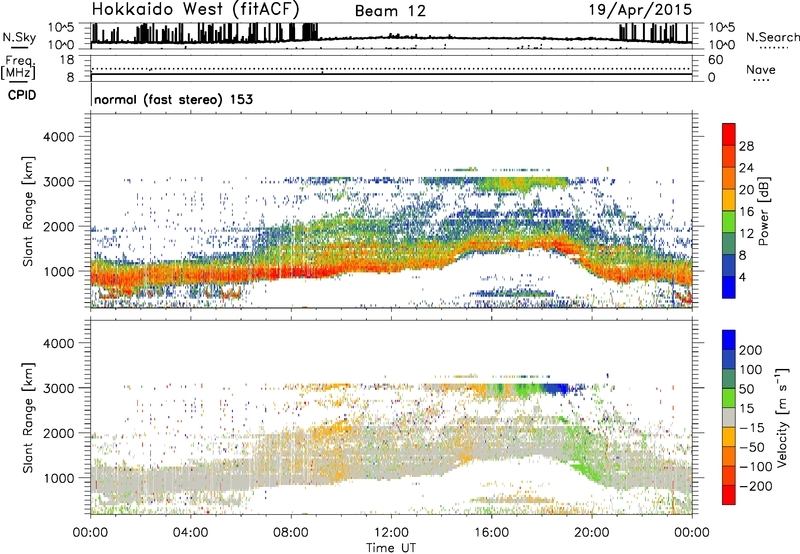Click the "20:00" time tick label
Image resolution: width=800 pixels, height=554 pixels.
click(591, 533)
